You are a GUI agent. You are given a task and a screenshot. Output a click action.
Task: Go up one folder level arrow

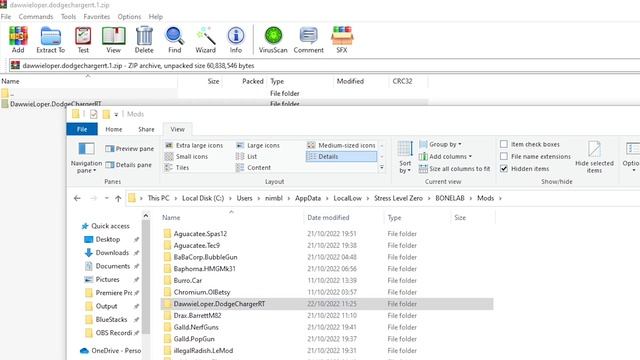point(118,198)
